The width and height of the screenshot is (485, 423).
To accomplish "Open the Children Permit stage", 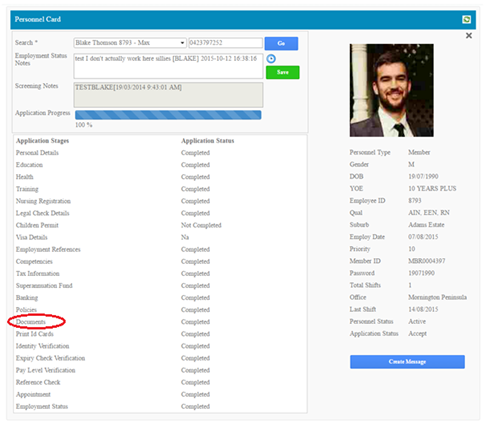I will coord(37,225).
